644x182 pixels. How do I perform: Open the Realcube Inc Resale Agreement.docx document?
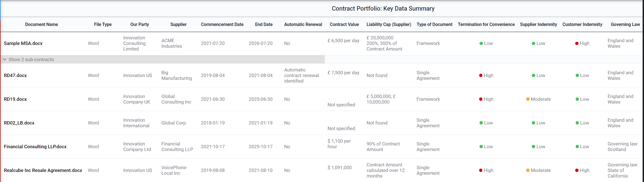(x=43, y=171)
